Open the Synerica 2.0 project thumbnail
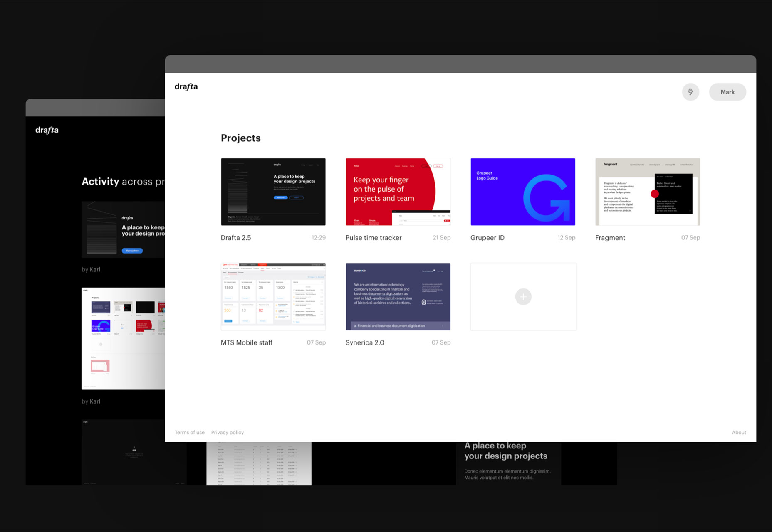 pyautogui.click(x=398, y=296)
